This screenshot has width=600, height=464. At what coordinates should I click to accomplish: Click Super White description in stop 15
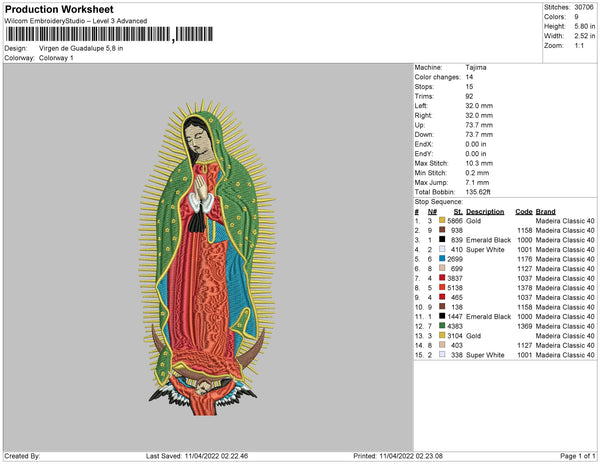[x=485, y=355]
